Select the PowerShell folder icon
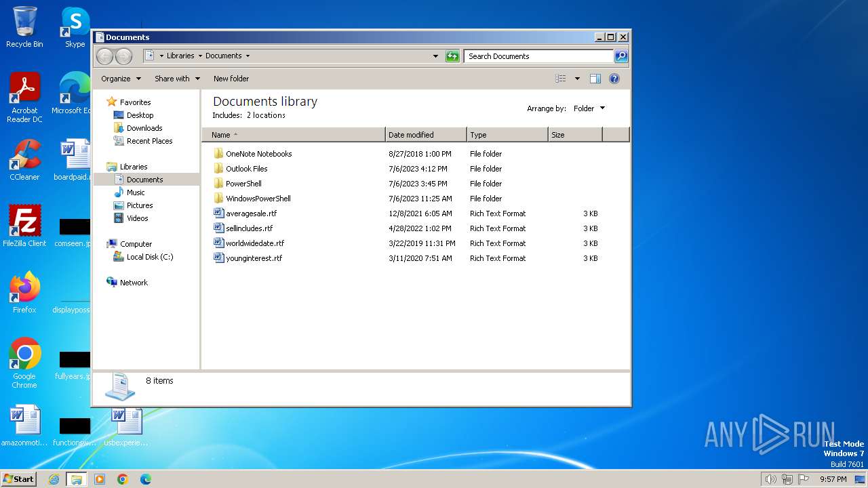The width and height of the screenshot is (868, 488). pyautogui.click(x=218, y=184)
